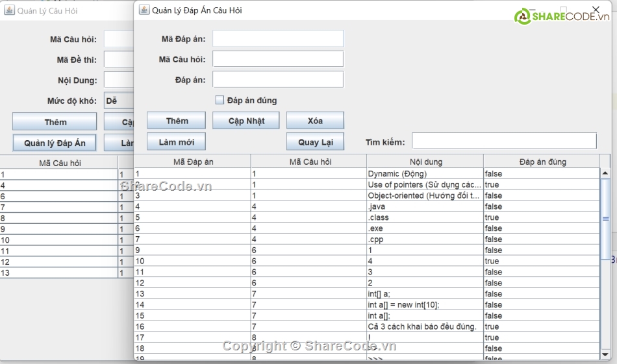Open Quản lý Đáp Án in question window

click(55, 143)
